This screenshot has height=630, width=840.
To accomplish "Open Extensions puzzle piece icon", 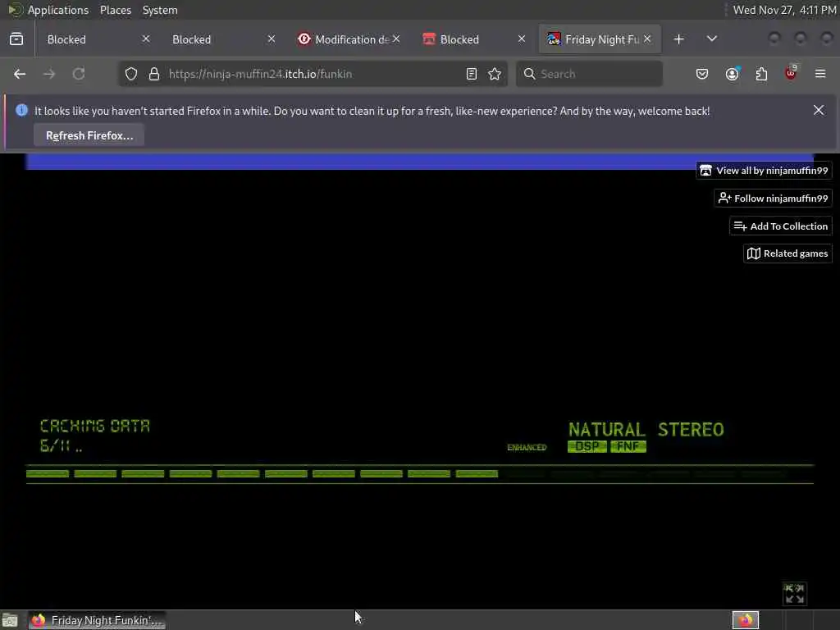I will click(x=761, y=74).
